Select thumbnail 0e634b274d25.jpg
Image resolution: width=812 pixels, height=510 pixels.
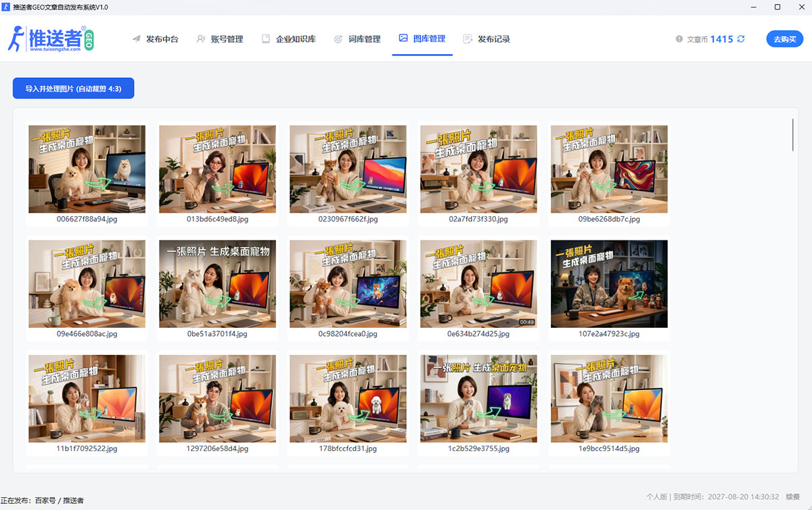(x=478, y=284)
